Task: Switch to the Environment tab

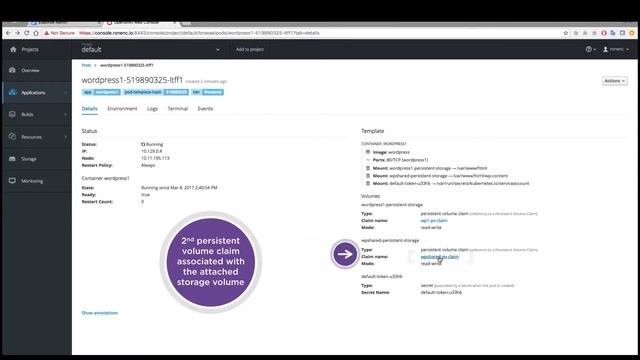Action: 122,109
